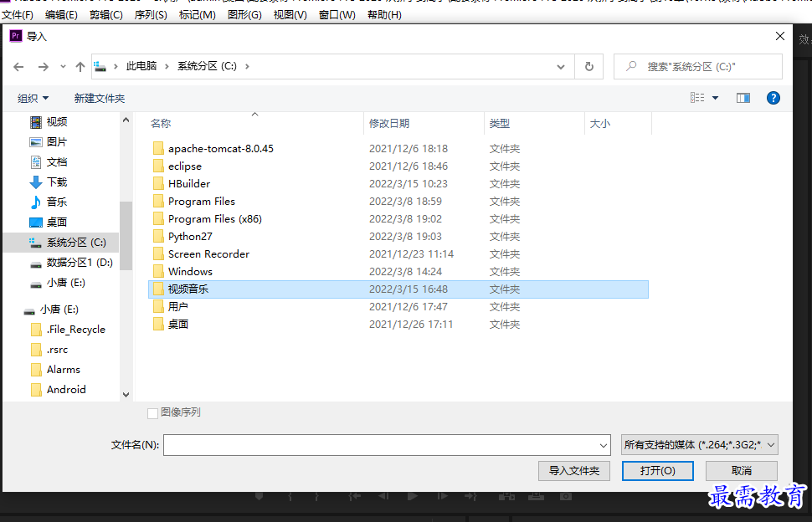Refresh the current folder view

tap(588, 67)
